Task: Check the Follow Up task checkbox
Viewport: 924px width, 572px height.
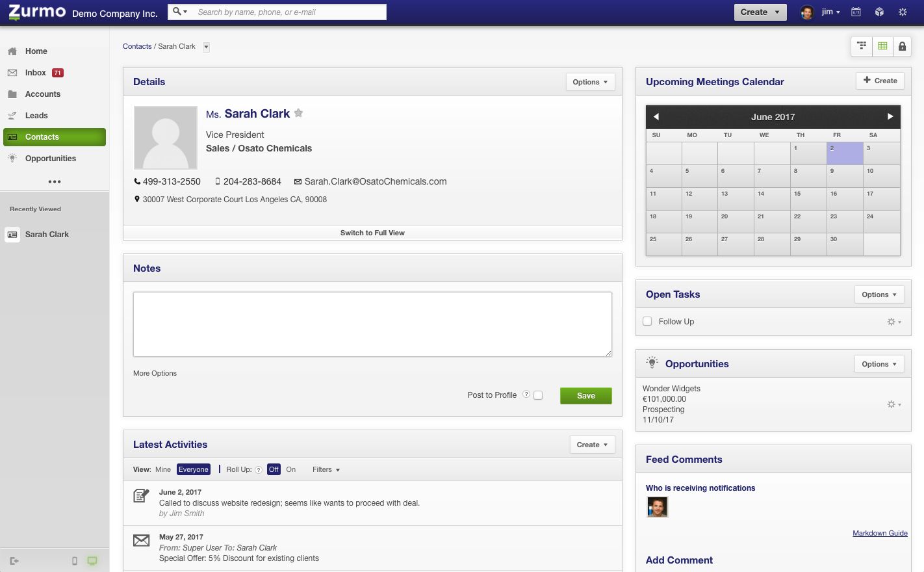Action: click(x=647, y=322)
